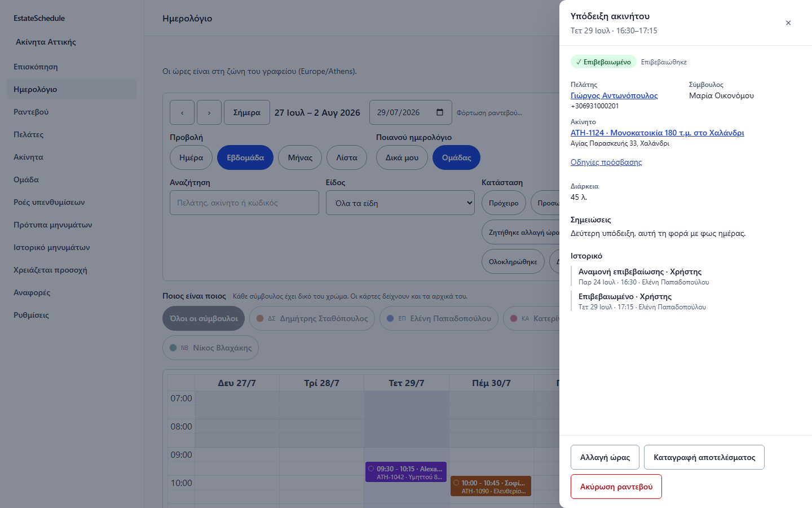Click Μαρία Οικονόμου consultant name
The height and width of the screenshot is (508, 812).
coord(721,95)
